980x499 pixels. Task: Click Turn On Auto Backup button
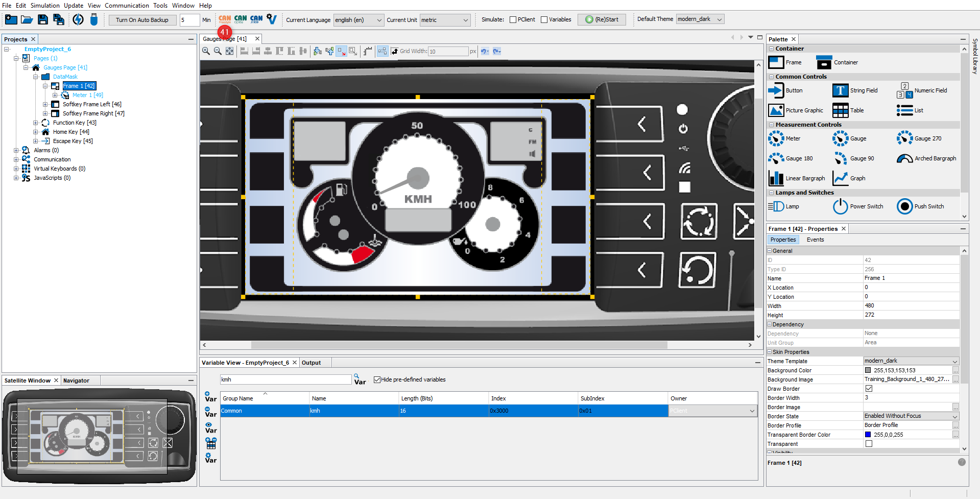(142, 20)
